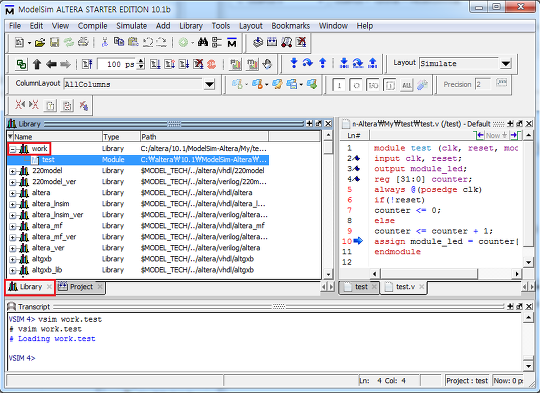Screen dimensions: 540x393
Task: Click the cancel icon with red X in the top toolbar
Action: coord(301,42)
